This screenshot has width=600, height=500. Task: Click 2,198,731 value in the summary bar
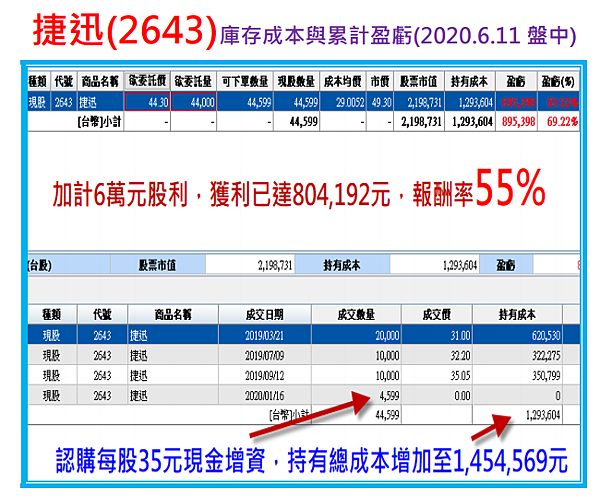[275, 265]
